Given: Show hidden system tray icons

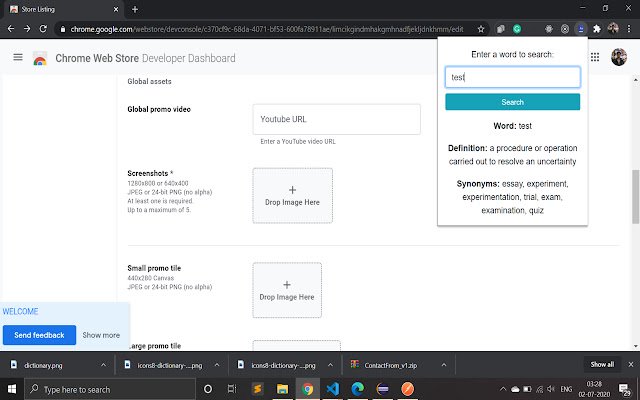Looking at the screenshot, I should pos(503,389).
